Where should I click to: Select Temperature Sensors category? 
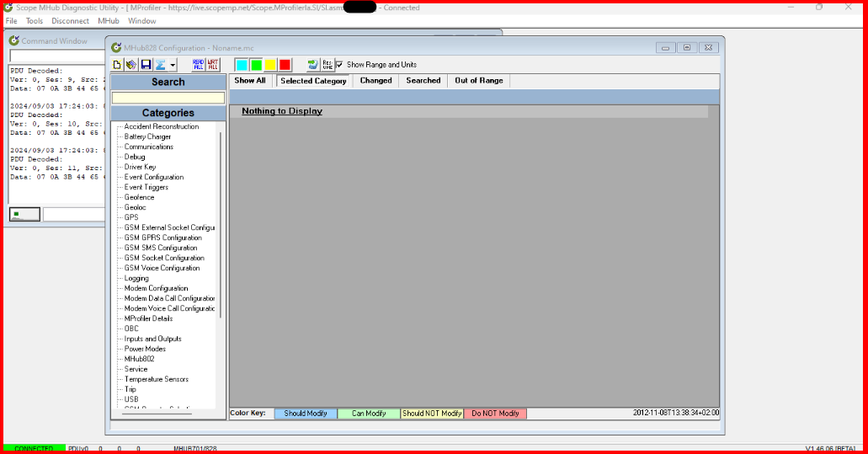point(156,379)
